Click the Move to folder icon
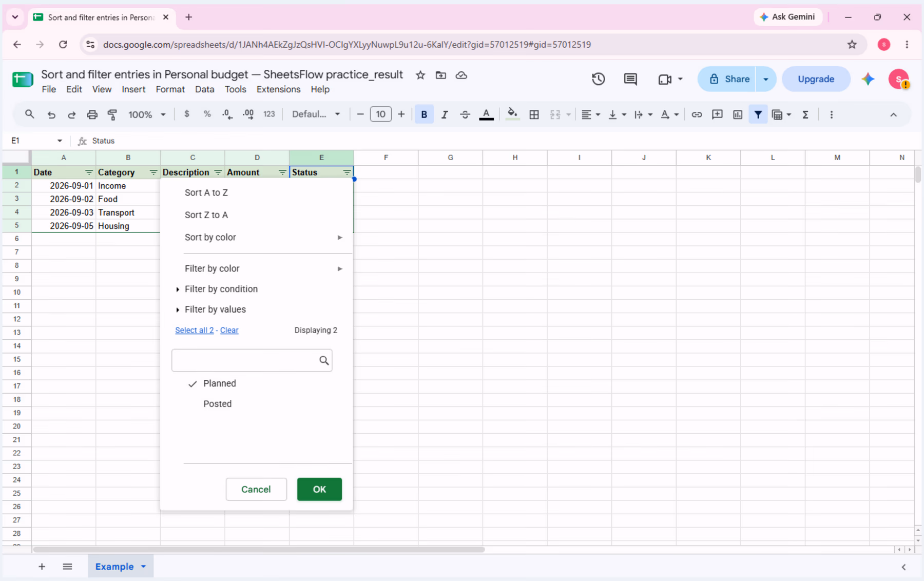Viewport: 924px width, 581px height. [x=441, y=75]
